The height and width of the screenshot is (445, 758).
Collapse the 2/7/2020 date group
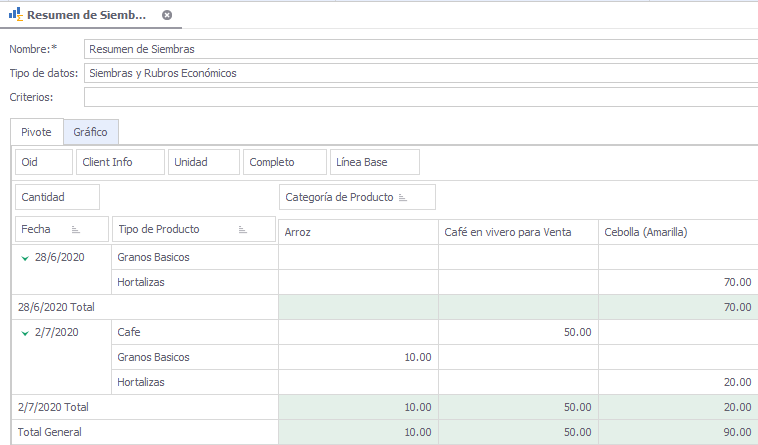click(x=24, y=333)
